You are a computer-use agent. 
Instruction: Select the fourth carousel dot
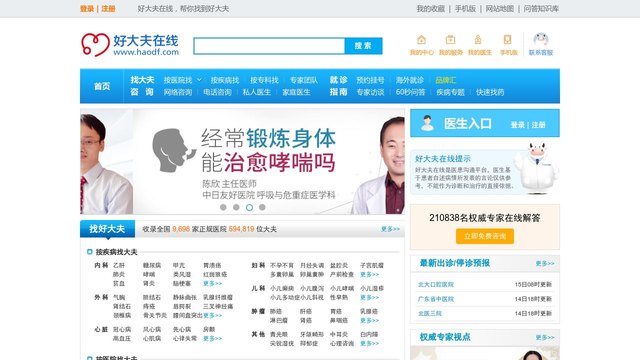pyautogui.click(x=262, y=207)
